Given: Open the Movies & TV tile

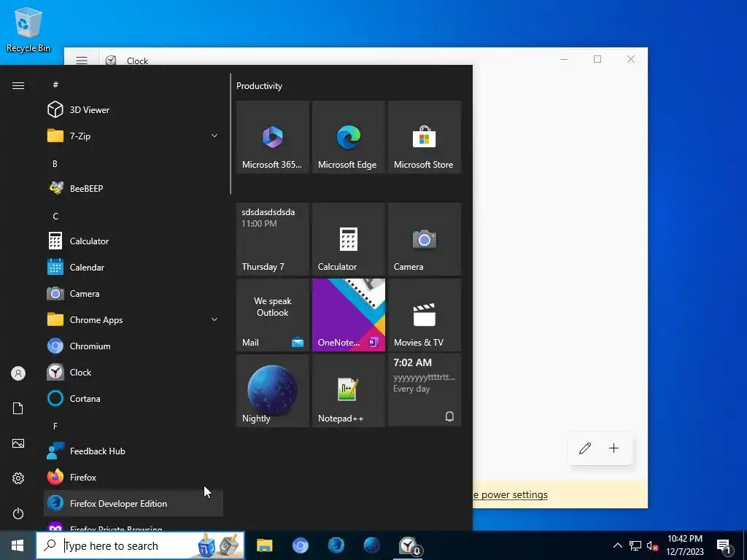Looking at the screenshot, I should [425, 315].
